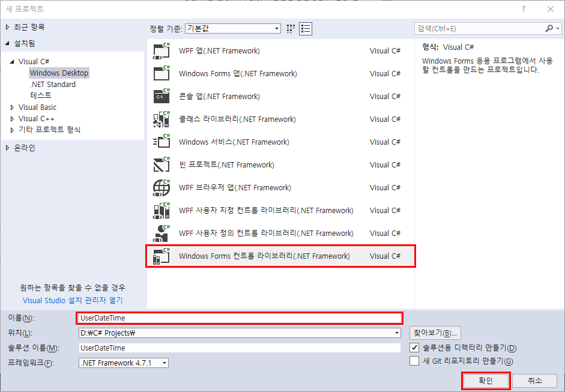Click the 찾아보기(B)... browse button
This screenshot has height=392, width=565.
tap(435, 333)
